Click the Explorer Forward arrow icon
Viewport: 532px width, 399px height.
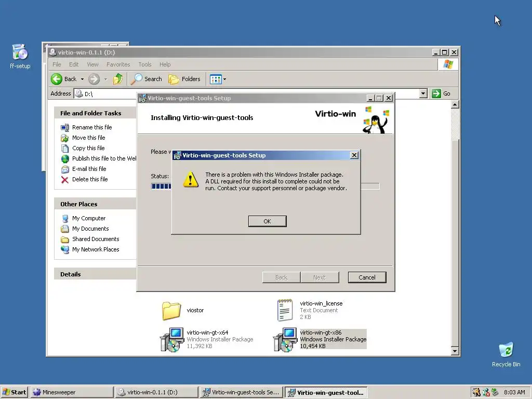94,79
